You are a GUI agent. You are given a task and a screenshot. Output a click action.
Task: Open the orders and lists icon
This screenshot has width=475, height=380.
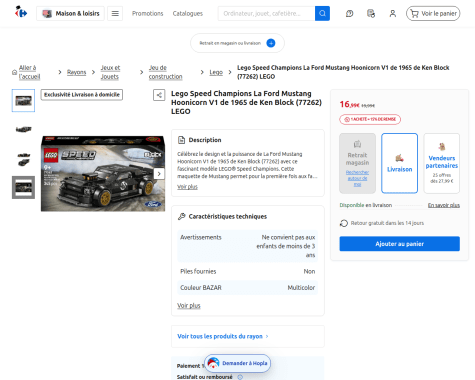click(371, 14)
